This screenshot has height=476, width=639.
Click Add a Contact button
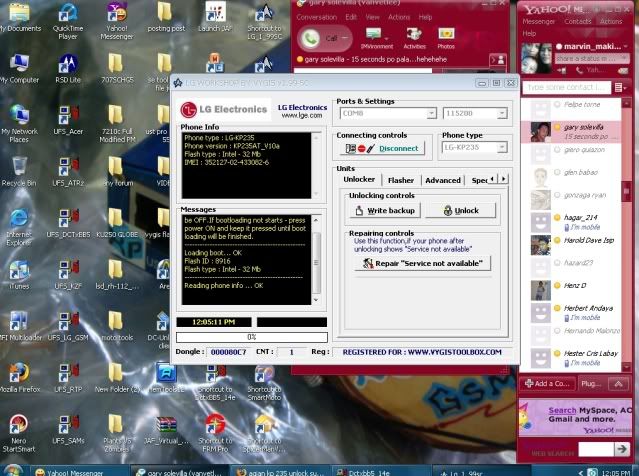point(547,383)
